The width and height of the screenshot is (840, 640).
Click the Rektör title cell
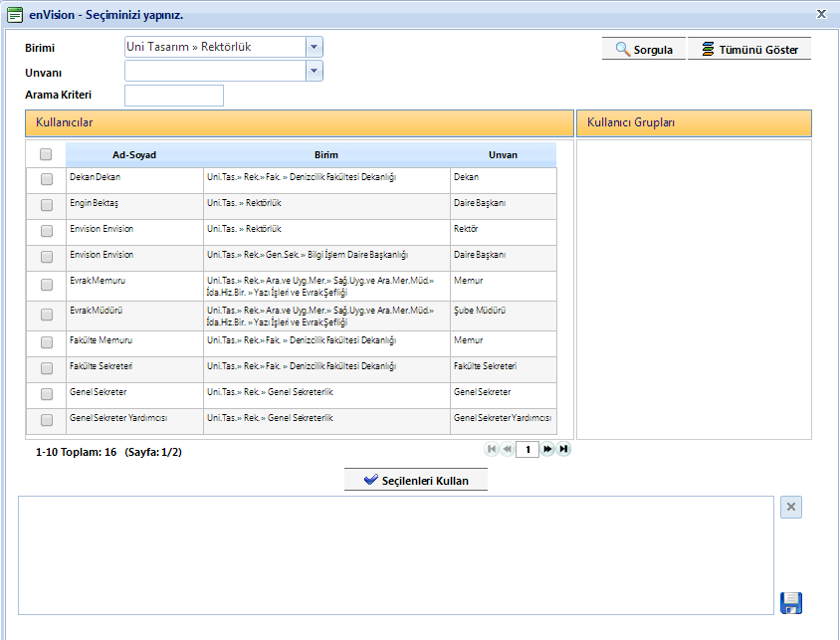pyautogui.click(x=503, y=232)
